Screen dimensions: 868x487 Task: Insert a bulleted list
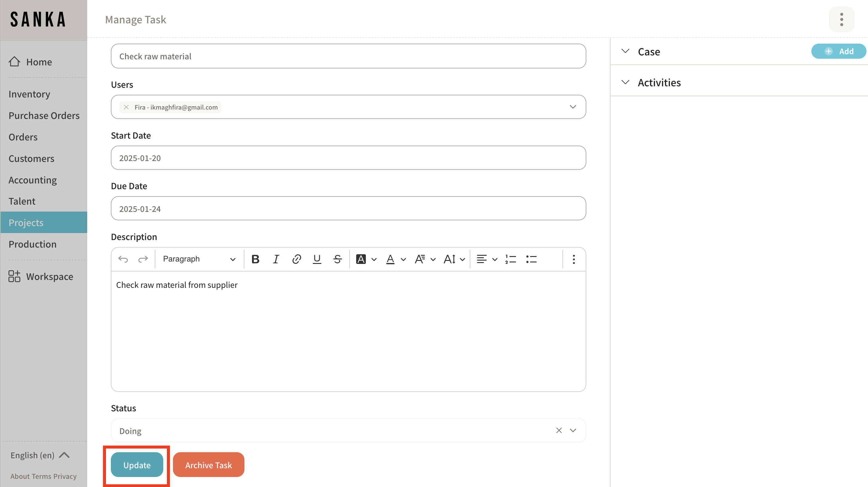point(532,259)
